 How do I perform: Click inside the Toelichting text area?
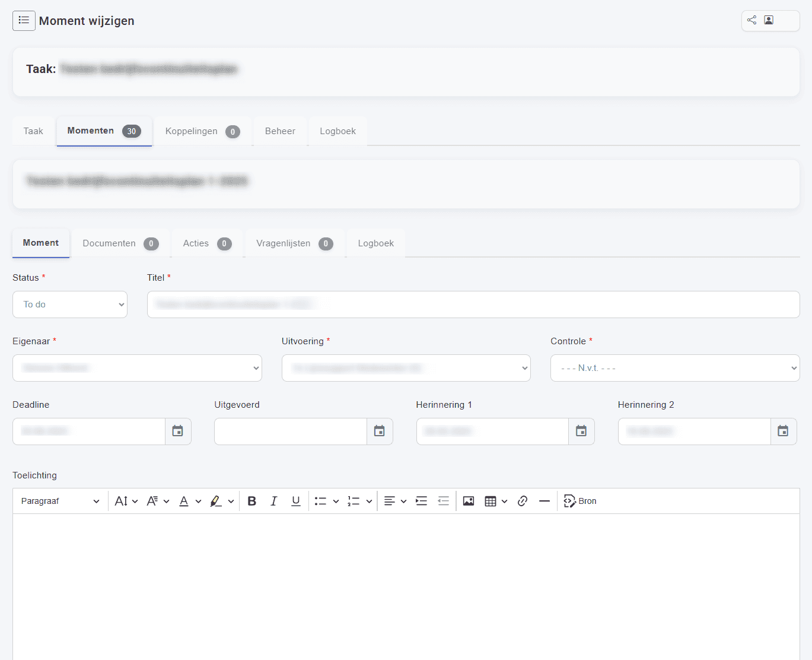pos(406,586)
